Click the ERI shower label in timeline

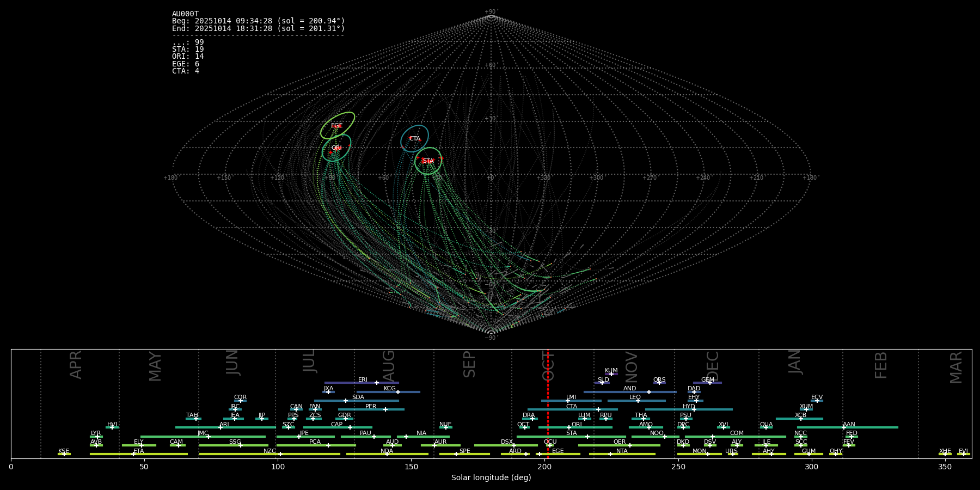pos(363,380)
